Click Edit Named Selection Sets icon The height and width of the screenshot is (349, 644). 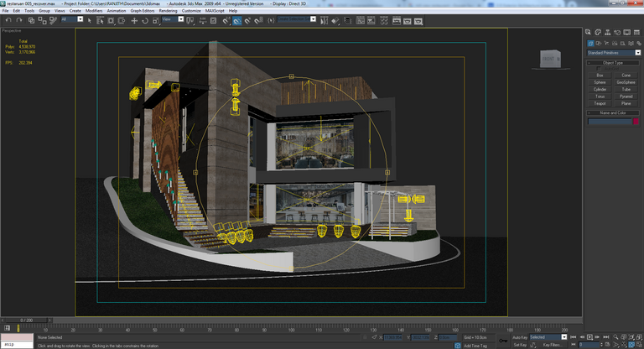tap(271, 20)
